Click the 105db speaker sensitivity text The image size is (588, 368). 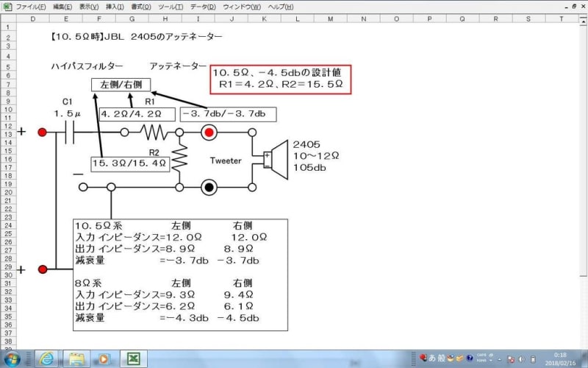309,168
